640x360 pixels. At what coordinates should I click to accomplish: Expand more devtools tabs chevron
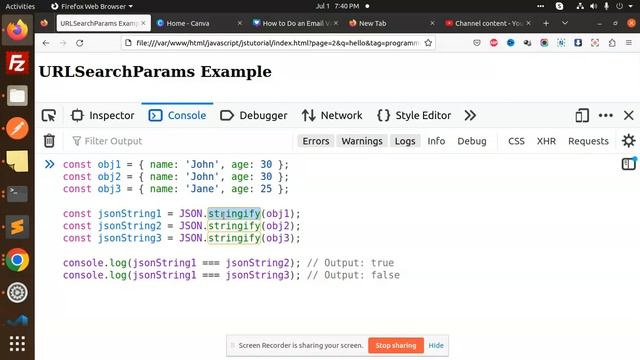coord(470,116)
